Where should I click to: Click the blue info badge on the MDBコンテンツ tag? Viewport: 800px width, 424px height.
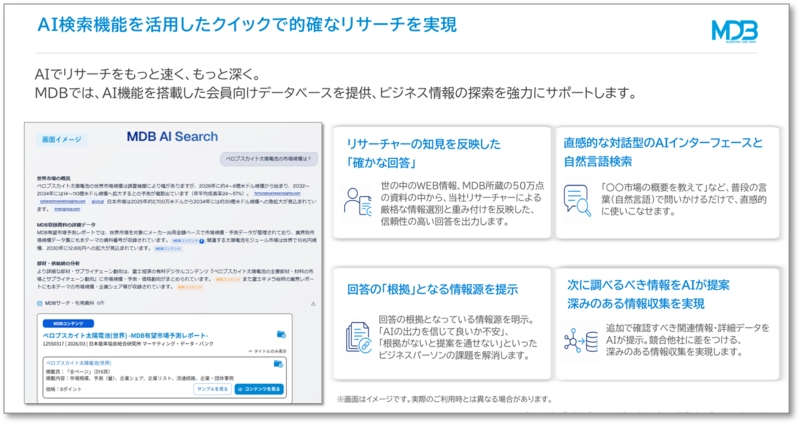[x=202, y=241]
